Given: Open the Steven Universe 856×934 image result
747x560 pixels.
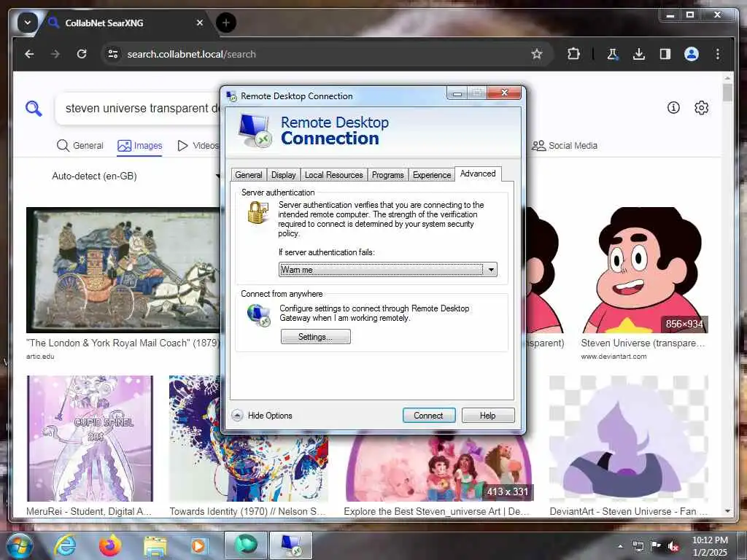Looking at the screenshot, I should click(645, 270).
